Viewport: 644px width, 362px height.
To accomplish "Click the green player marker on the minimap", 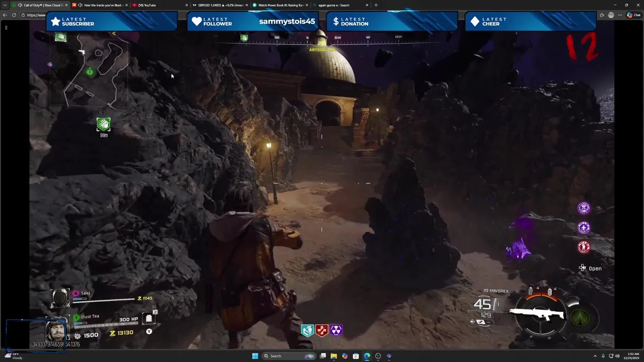I will coord(90,72).
